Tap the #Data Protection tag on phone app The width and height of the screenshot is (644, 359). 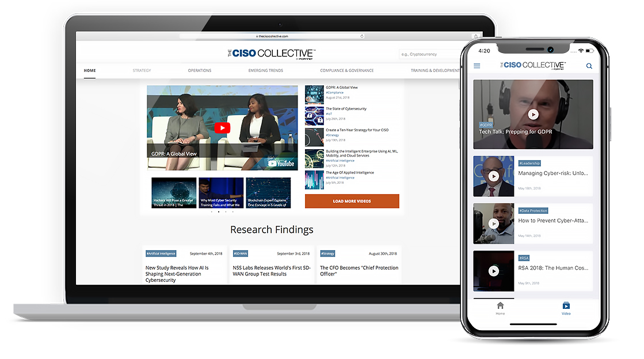533,210
